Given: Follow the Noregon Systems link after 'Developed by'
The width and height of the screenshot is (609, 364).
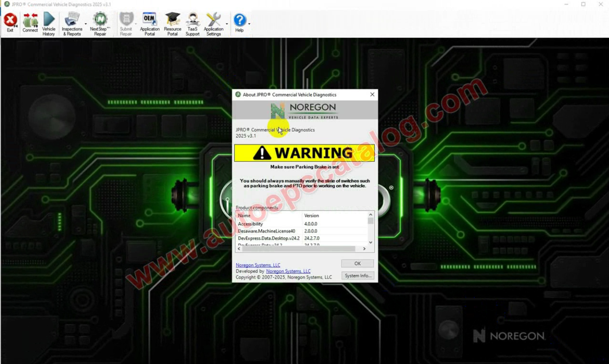Looking at the screenshot, I should tap(288, 271).
